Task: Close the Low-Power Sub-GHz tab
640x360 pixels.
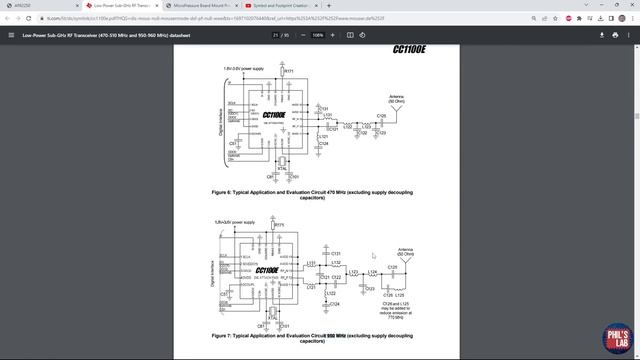Action: point(157,6)
